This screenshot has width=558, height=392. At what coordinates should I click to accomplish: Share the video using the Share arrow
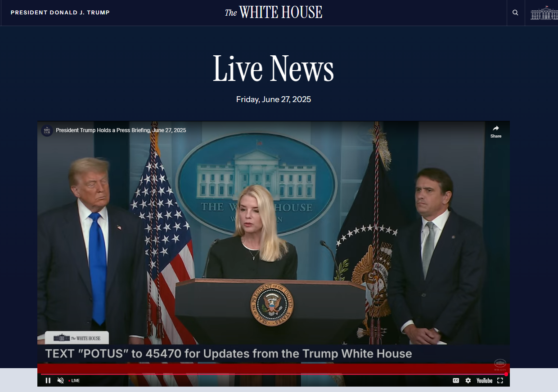click(496, 131)
